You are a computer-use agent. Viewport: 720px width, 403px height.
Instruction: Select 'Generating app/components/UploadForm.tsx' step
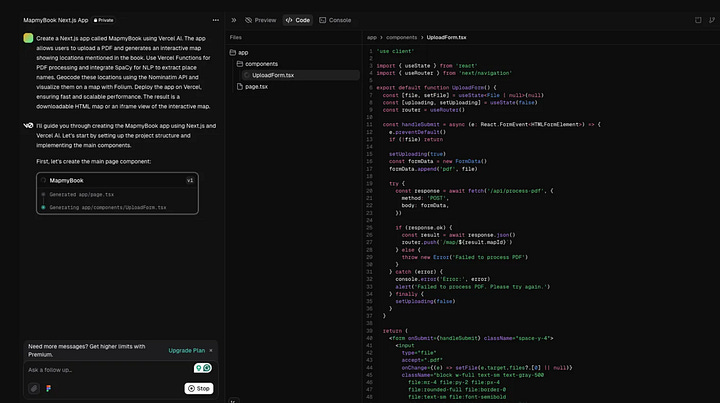(107, 207)
